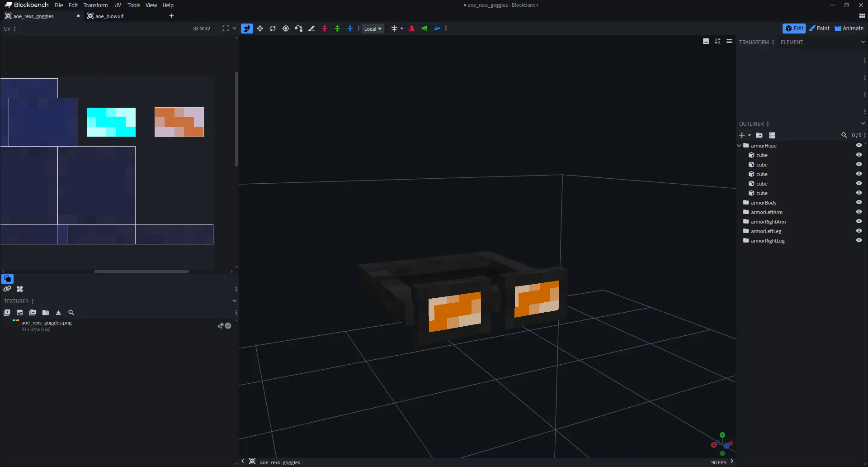
Task: Collapse the Outliner panel
Action: [863, 124]
